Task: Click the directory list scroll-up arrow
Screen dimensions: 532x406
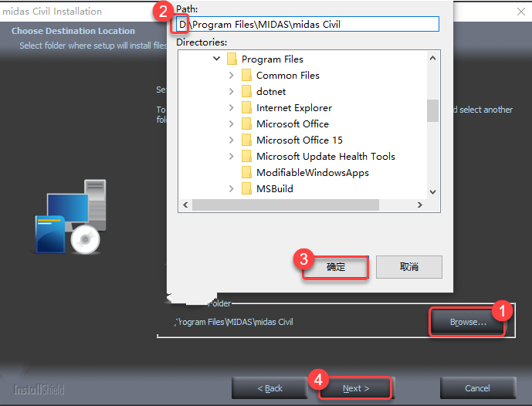Action: click(x=432, y=58)
